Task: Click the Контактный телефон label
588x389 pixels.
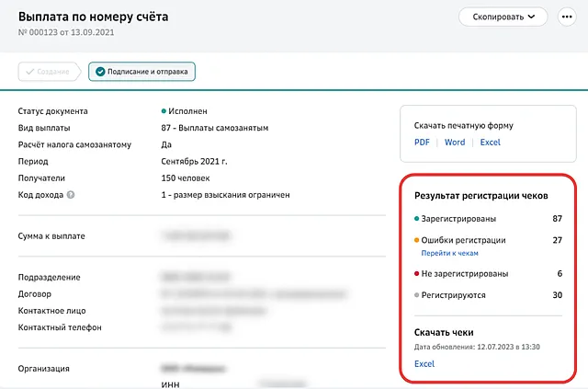Action: pyautogui.click(x=60, y=327)
